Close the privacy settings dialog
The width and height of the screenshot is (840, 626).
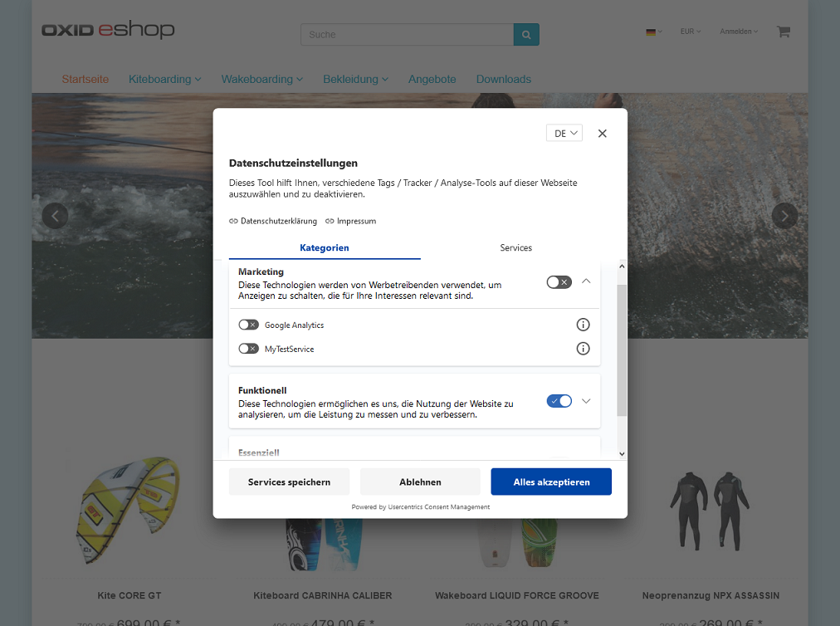pos(603,134)
